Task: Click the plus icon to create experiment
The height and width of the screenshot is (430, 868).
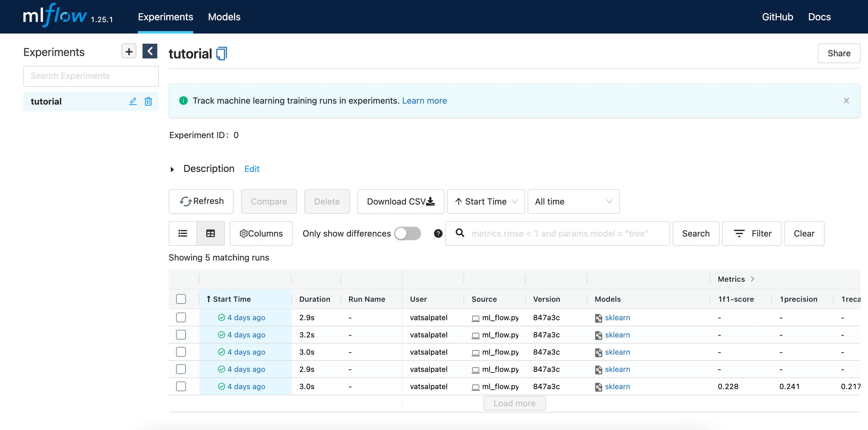Action: (x=129, y=51)
